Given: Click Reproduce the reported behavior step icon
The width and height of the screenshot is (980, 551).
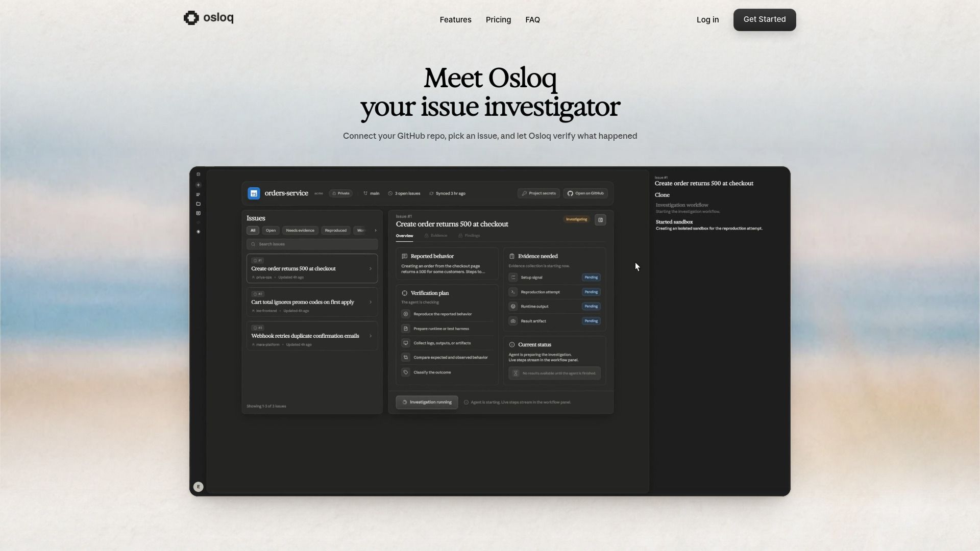Looking at the screenshot, I should (406, 314).
